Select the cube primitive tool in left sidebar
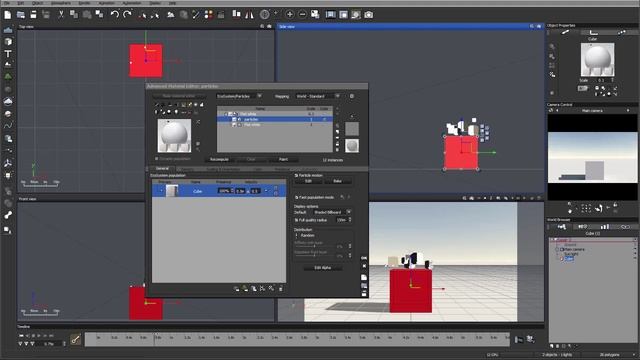Screen dimensions: 640x360 [x=8, y=42]
